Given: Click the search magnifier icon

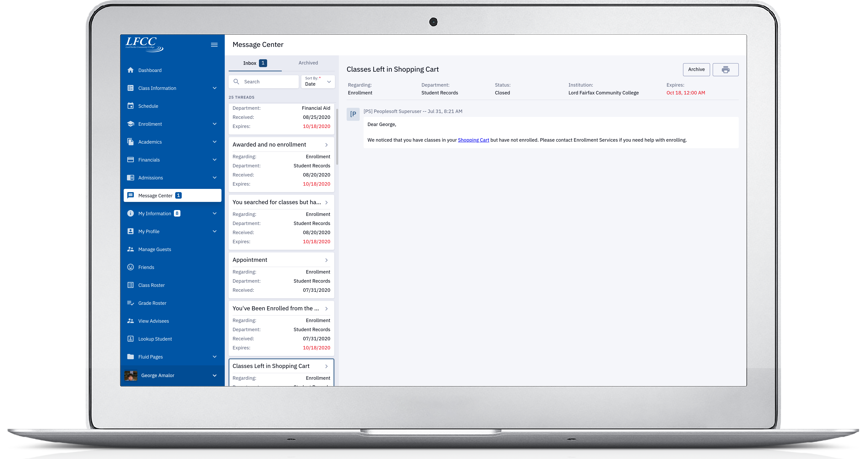Looking at the screenshot, I should point(236,82).
